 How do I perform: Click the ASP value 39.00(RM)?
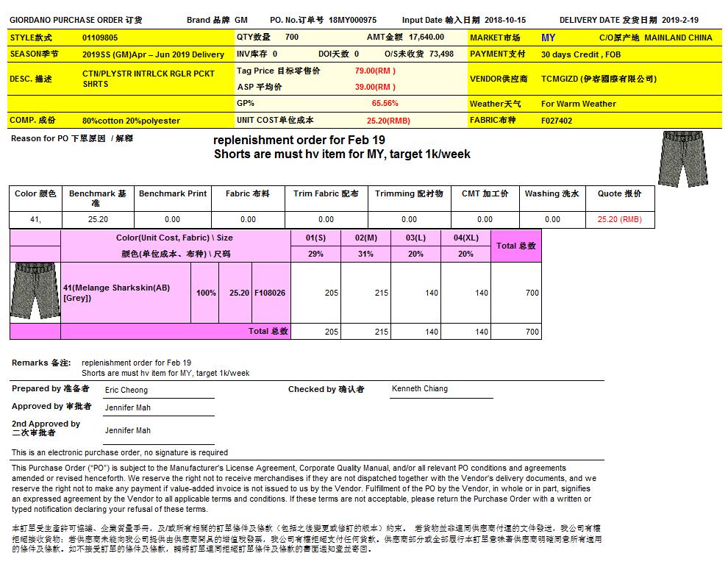[375, 87]
